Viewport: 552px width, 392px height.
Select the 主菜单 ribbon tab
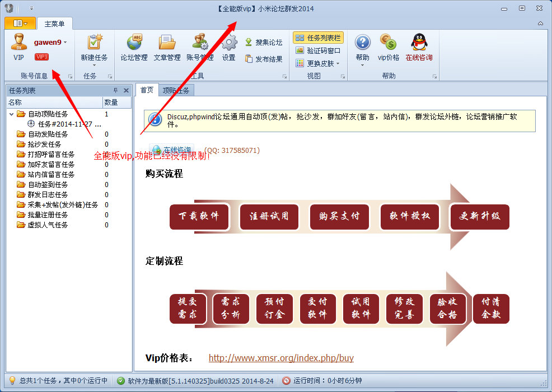54,24
